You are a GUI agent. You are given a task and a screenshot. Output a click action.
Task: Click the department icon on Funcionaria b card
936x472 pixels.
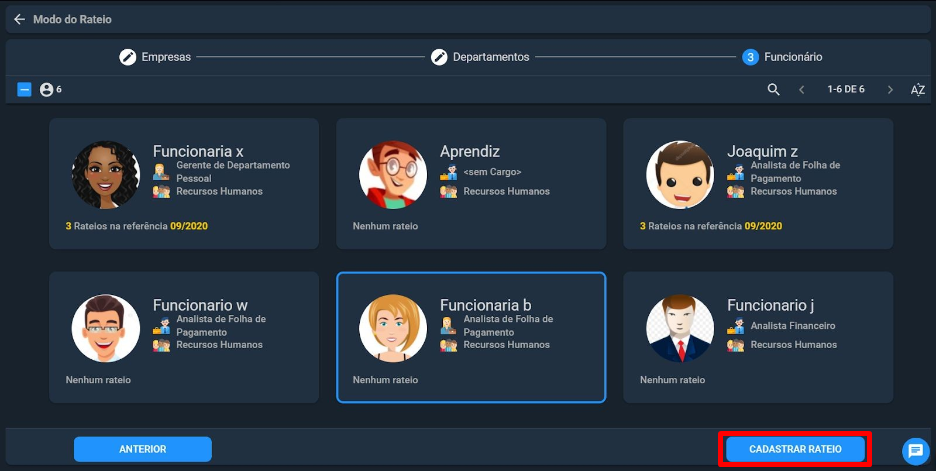tap(448, 345)
